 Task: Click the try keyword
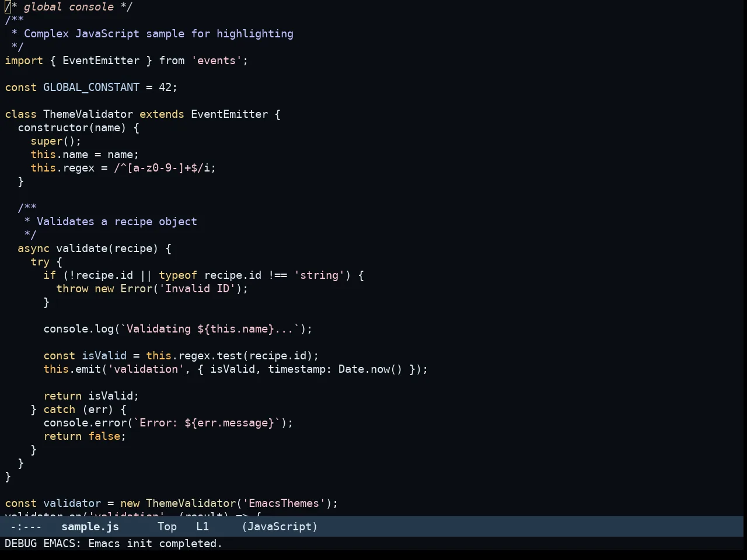pos(40,261)
